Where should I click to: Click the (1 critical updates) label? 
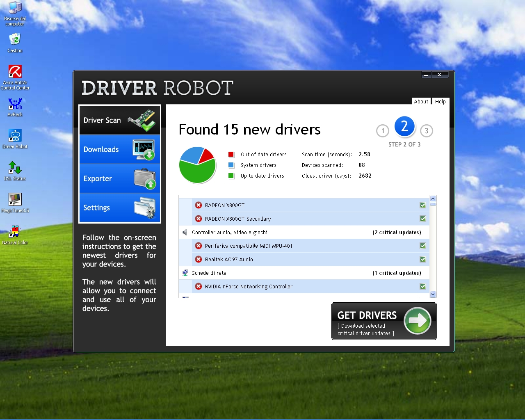tap(397, 273)
